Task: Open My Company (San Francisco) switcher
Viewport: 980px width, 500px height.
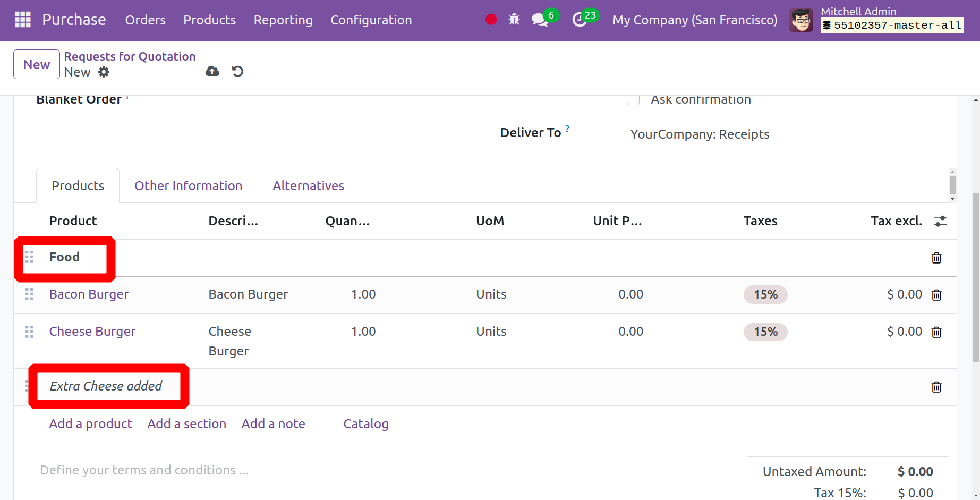Action: click(695, 20)
